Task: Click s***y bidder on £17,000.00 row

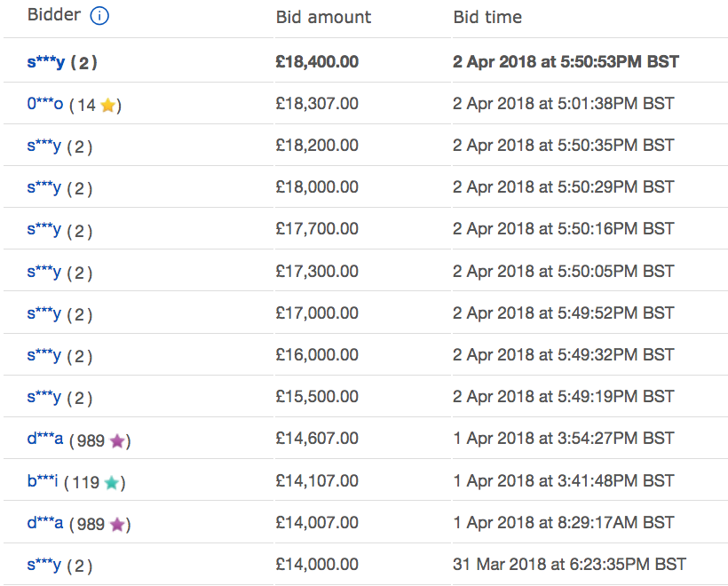Action: (44, 314)
